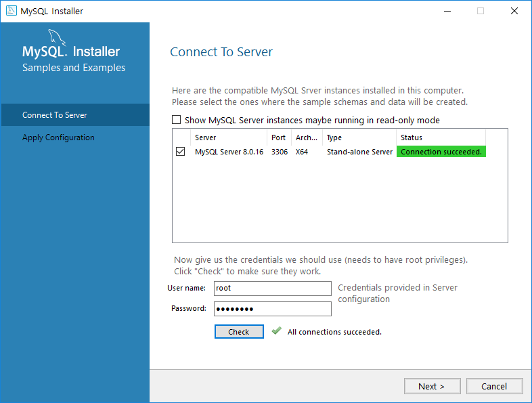Click the All connections succeeded message
The height and width of the screenshot is (403, 532).
click(x=334, y=332)
